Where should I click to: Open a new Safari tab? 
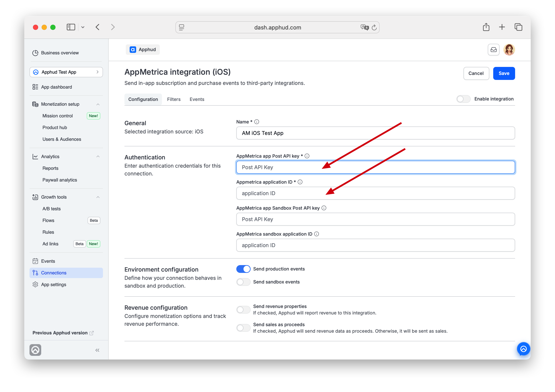(502, 27)
